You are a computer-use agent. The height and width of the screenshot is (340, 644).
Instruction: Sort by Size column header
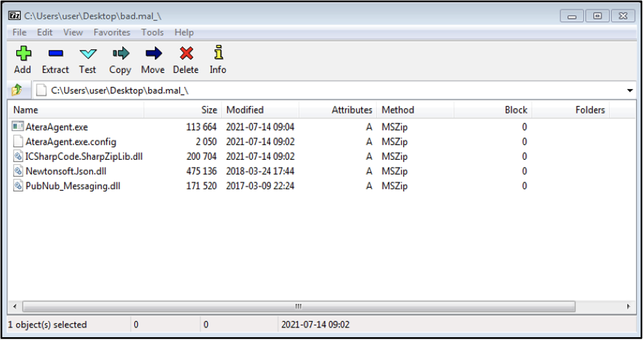tap(183, 110)
